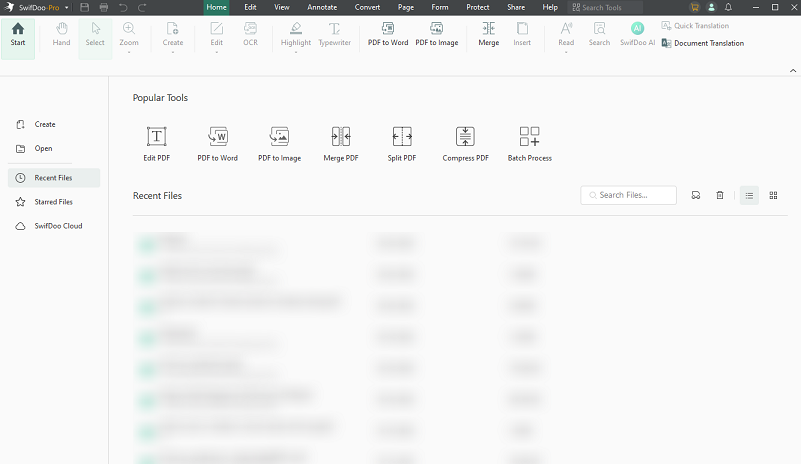This screenshot has width=801, height=464.
Task: Launch PDF to Word in Popular Tools
Action: pyautogui.click(x=218, y=144)
